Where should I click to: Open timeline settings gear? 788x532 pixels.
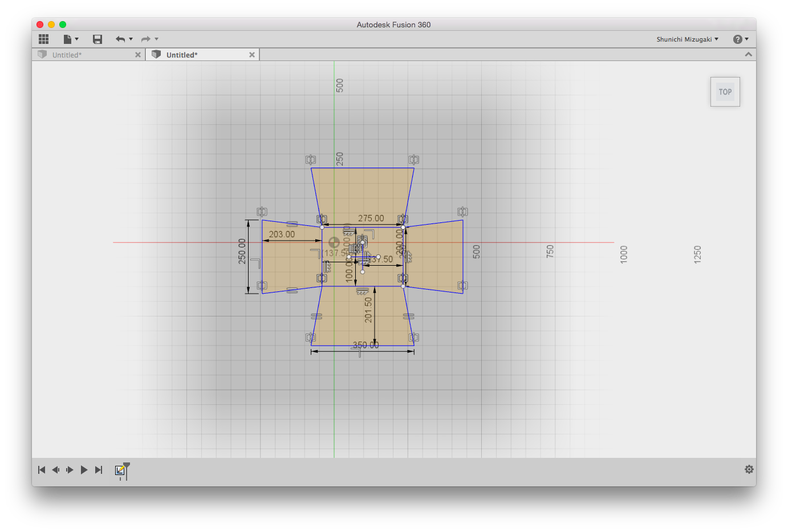click(749, 469)
